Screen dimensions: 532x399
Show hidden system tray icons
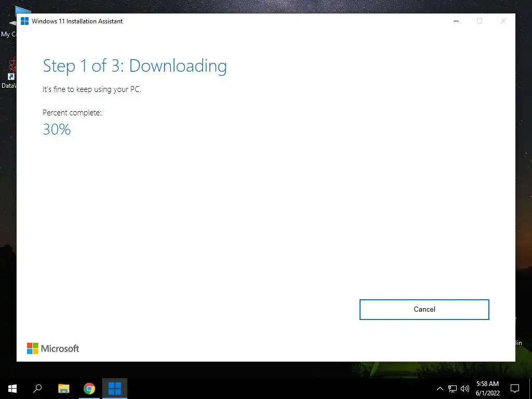pyautogui.click(x=440, y=389)
